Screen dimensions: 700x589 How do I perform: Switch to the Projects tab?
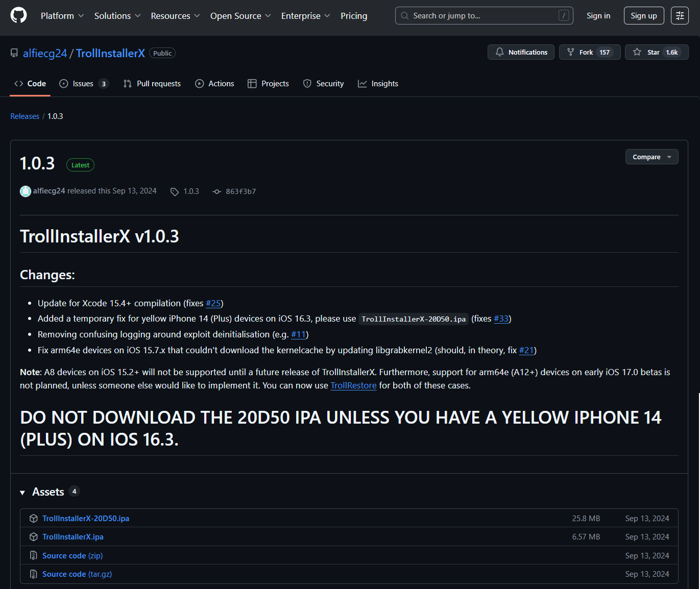[x=268, y=84]
